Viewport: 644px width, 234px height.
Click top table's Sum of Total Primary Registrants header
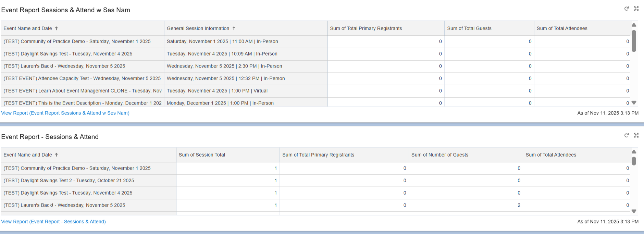point(366,28)
